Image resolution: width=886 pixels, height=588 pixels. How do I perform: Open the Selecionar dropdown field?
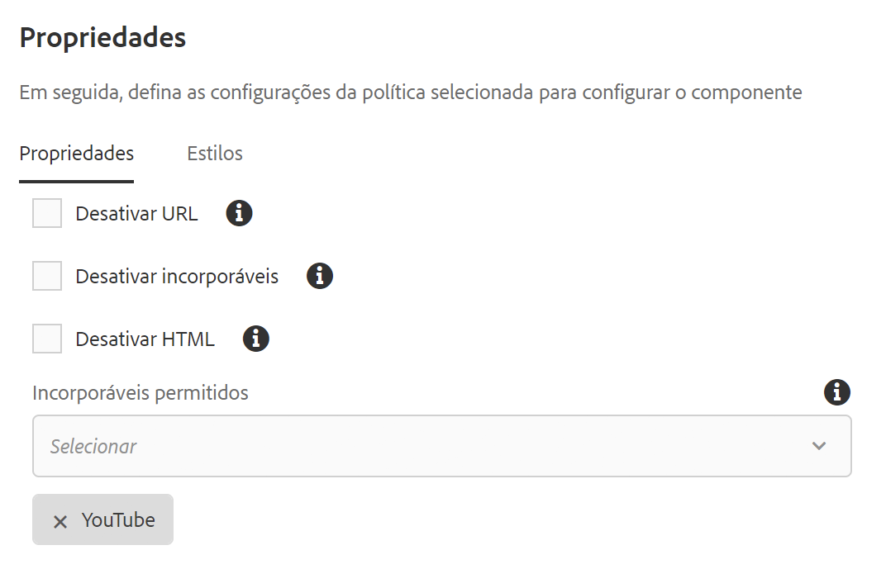pyautogui.click(x=442, y=446)
